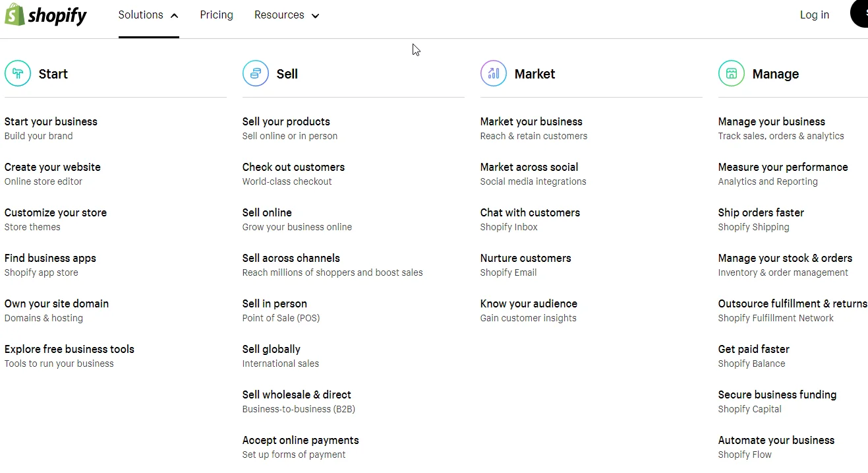868x473 pixels.
Task: Open the Manage heading link
Action: [776, 74]
